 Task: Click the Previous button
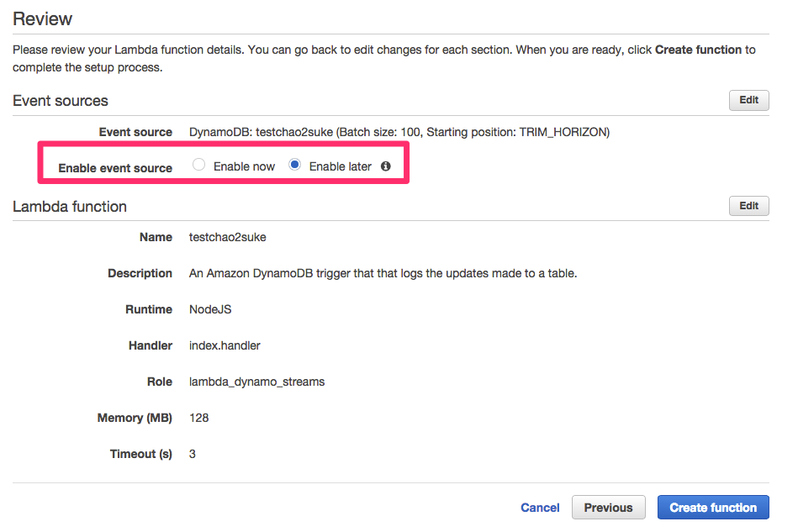[608, 508]
